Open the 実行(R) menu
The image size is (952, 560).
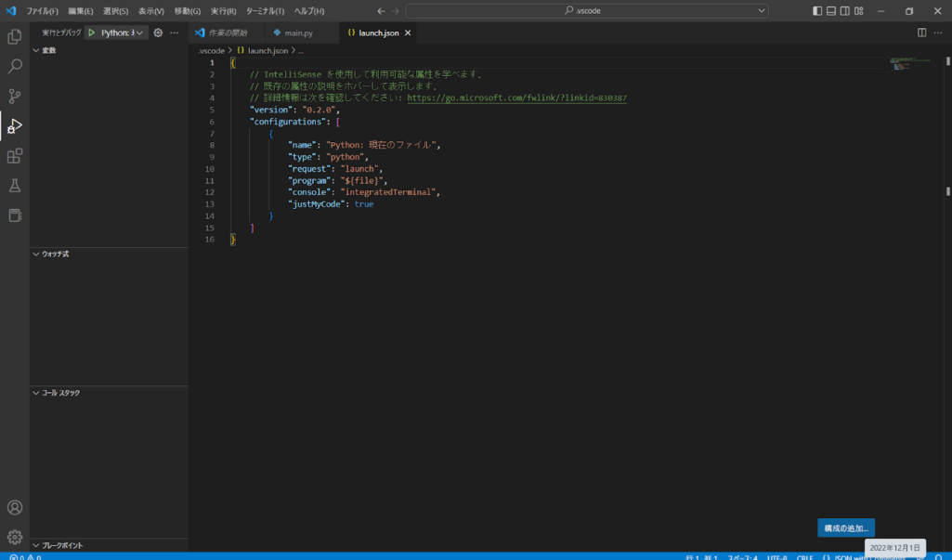point(224,11)
